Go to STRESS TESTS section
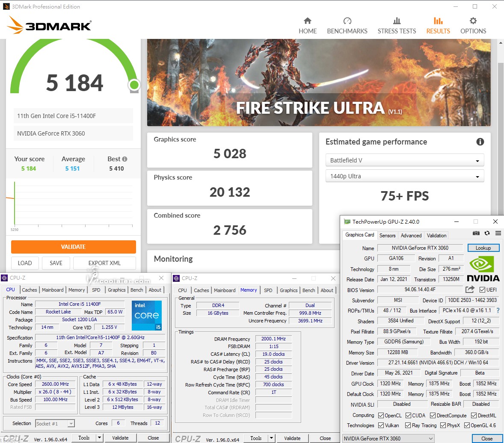The height and width of the screenshot is (443, 504). 397,26
